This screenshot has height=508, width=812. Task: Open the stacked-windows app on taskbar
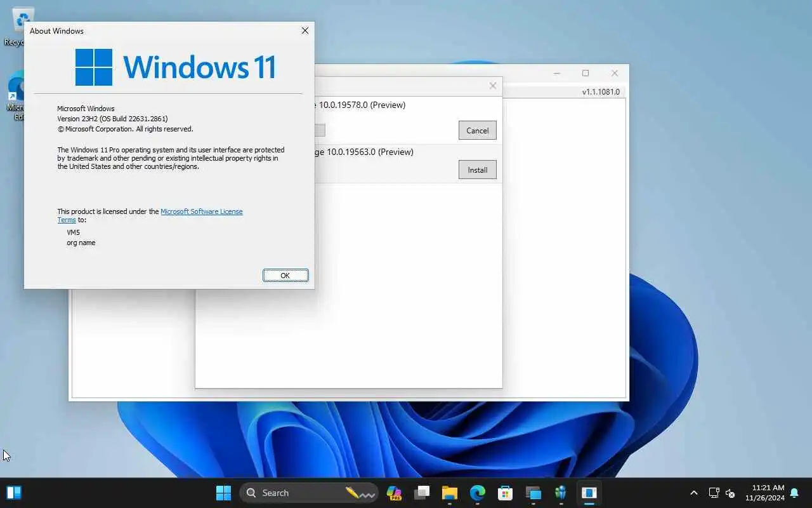coord(533,493)
